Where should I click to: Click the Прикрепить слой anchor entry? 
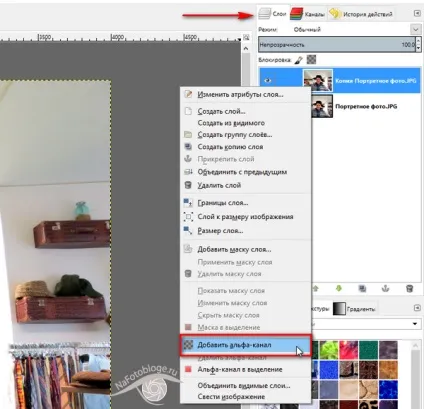(245, 159)
